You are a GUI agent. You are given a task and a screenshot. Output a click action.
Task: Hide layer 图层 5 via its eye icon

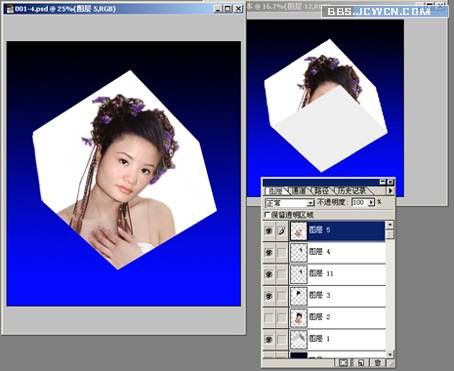pos(269,231)
